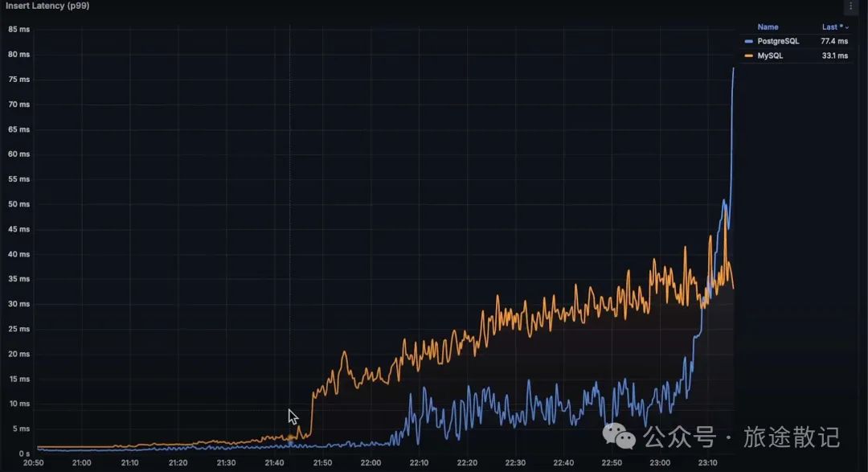
Task: Click the 50 ms y-axis label
Action: tap(18, 204)
